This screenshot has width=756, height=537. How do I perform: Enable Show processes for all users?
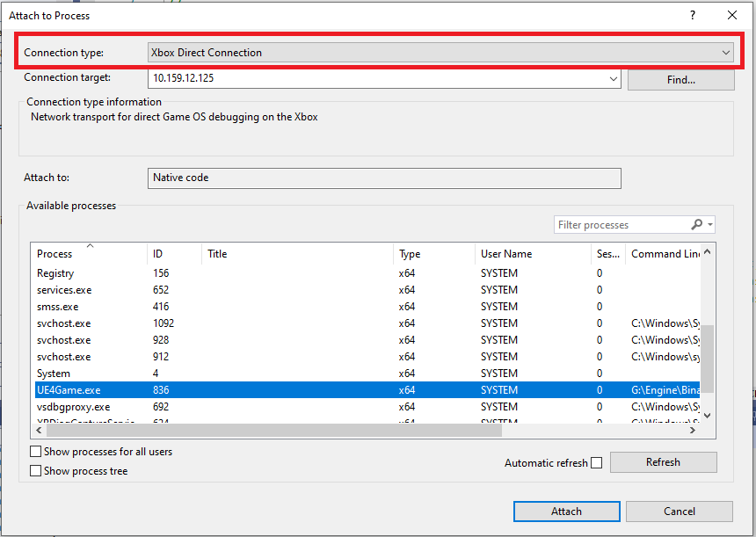click(36, 452)
